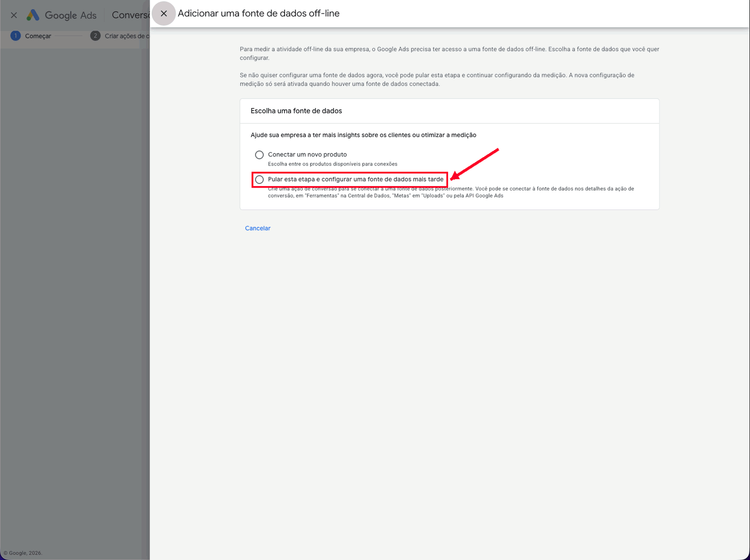Click 'Escolha entre os produtos disponíveis para conexões' text
This screenshot has height=560, width=750.
click(332, 164)
